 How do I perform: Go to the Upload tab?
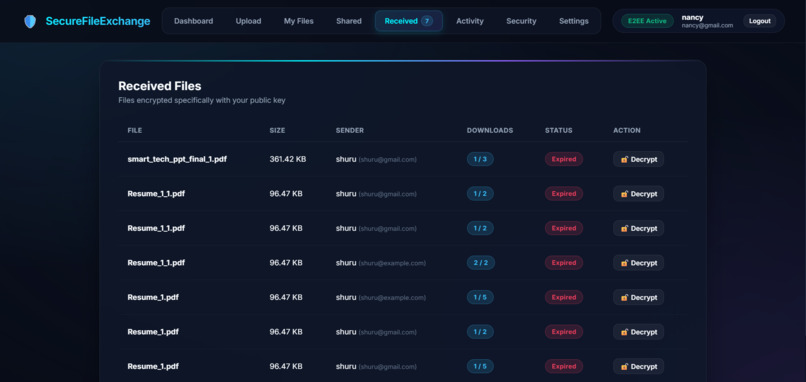coord(248,21)
